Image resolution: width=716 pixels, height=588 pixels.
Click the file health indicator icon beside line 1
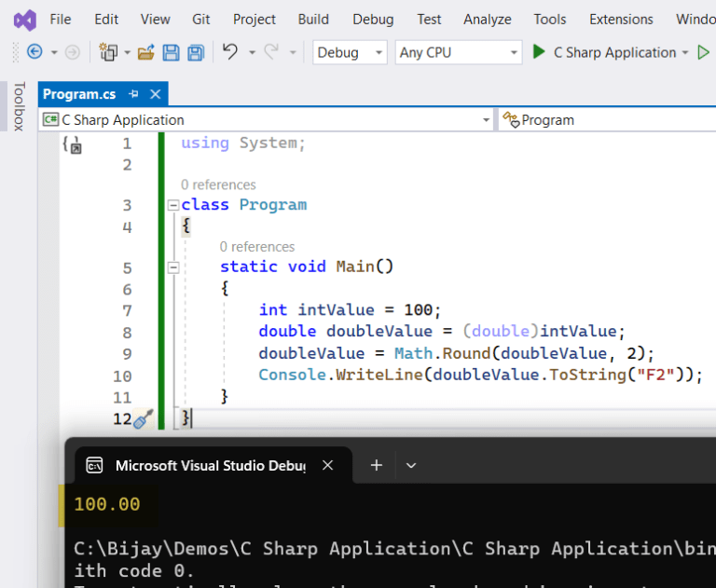(x=72, y=144)
